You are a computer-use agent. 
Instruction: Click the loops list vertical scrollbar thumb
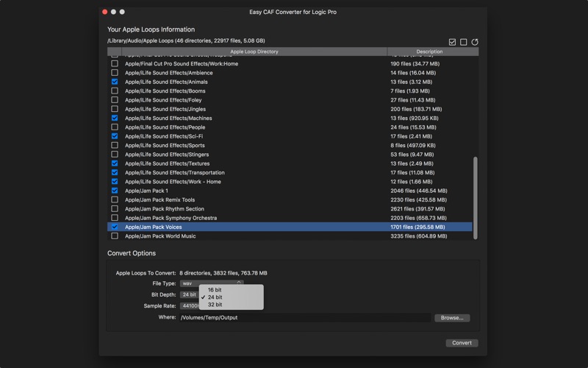point(476,198)
